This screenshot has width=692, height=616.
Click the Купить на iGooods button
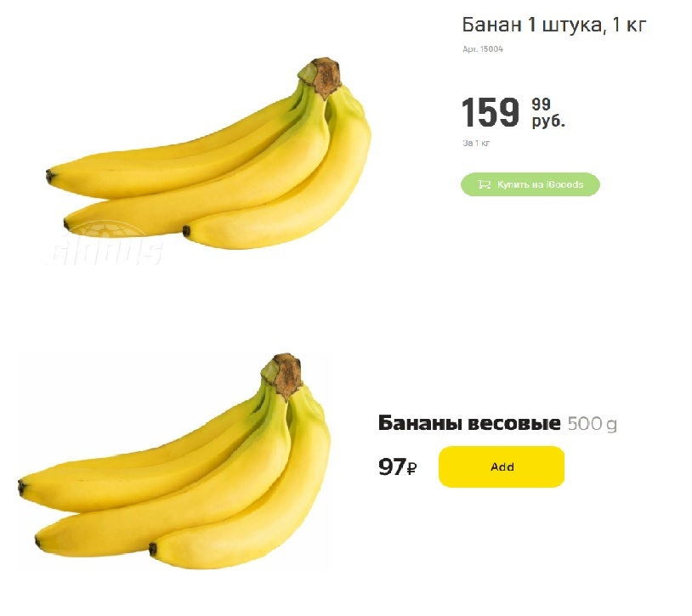[x=530, y=184]
